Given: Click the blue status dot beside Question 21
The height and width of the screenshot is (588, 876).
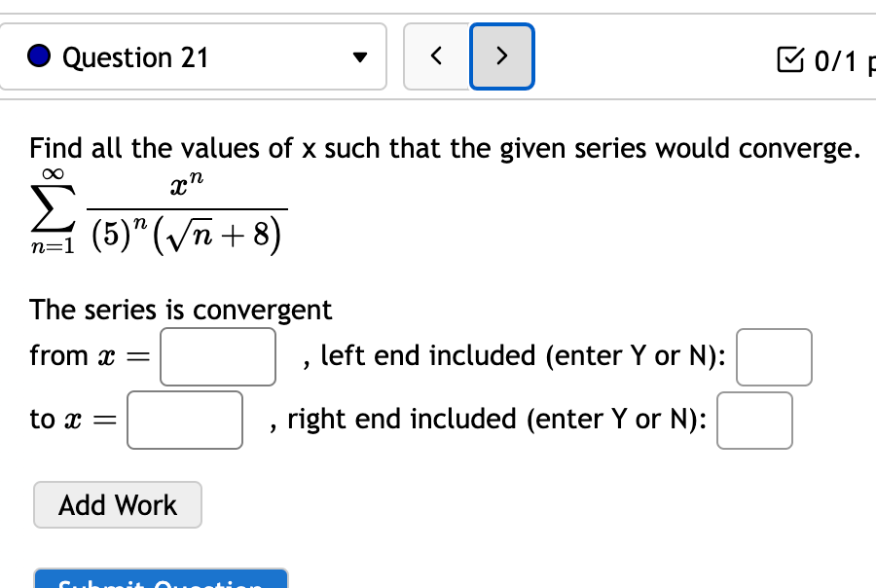Looking at the screenshot, I should (38, 57).
